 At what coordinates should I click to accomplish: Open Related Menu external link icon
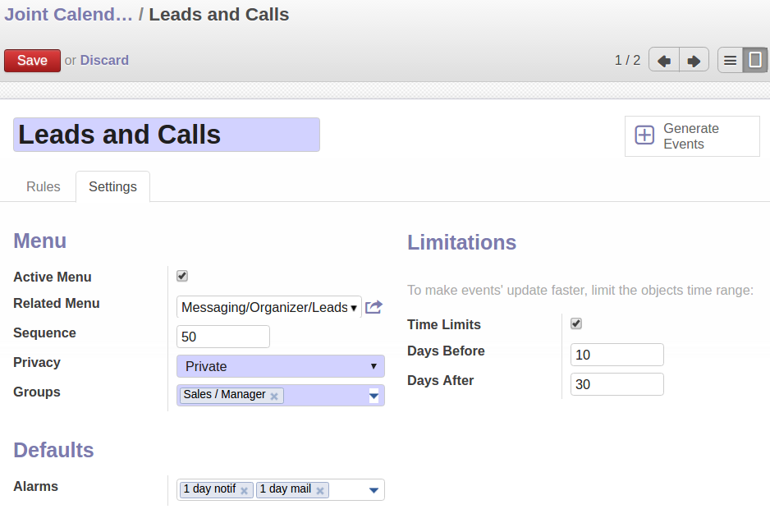(x=374, y=307)
